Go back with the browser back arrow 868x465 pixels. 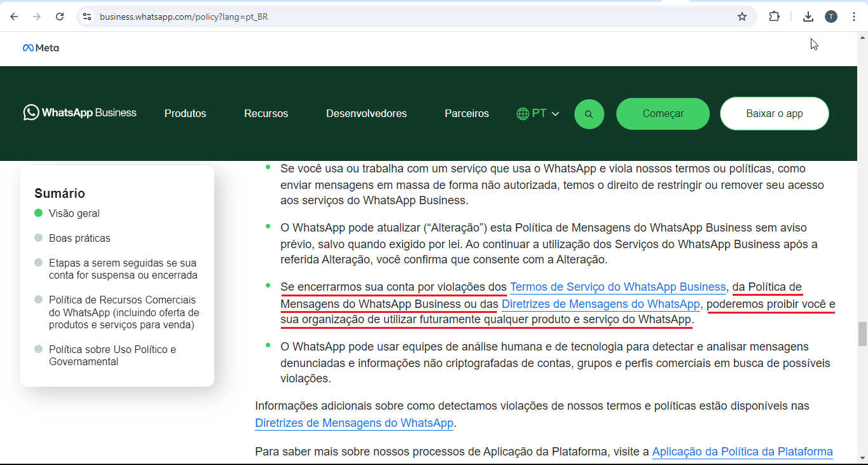[x=14, y=17]
